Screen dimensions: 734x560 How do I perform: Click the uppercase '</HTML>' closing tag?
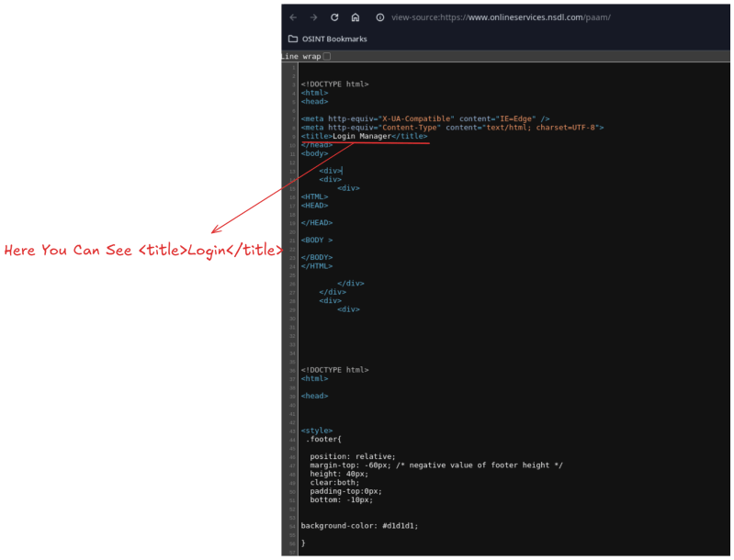click(x=317, y=266)
